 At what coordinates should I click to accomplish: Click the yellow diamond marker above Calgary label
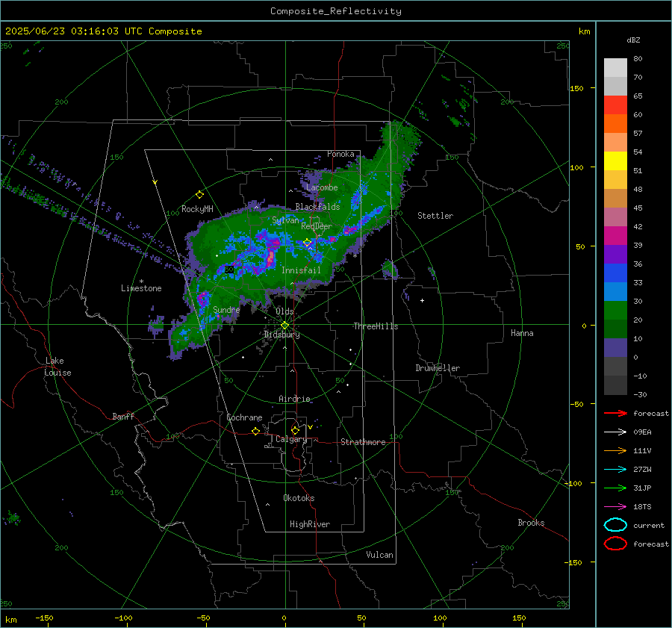[295, 430]
